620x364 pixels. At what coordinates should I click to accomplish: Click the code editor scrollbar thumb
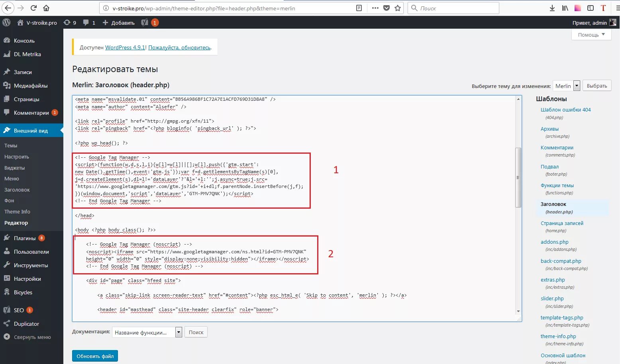point(518,177)
